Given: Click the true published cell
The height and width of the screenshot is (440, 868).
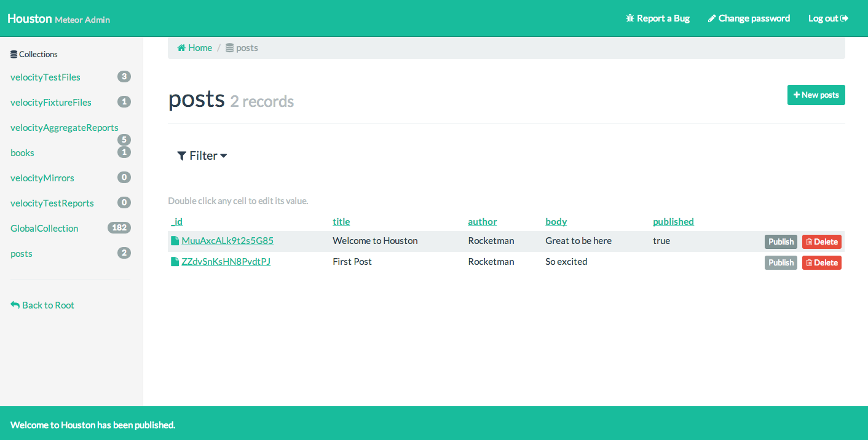Looking at the screenshot, I should click(x=661, y=241).
